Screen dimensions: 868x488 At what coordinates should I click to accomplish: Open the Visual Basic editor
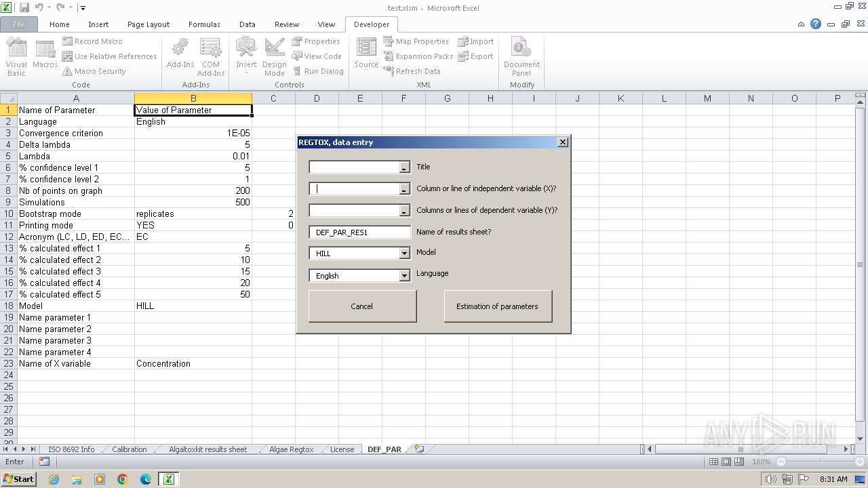pyautogui.click(x=16, y=57)
